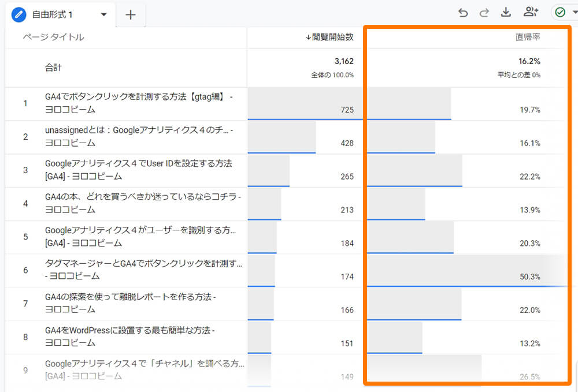Click page title GA4の本、どれを買うべきか
Screen dimensions: 578x392
tap(143, 203)
